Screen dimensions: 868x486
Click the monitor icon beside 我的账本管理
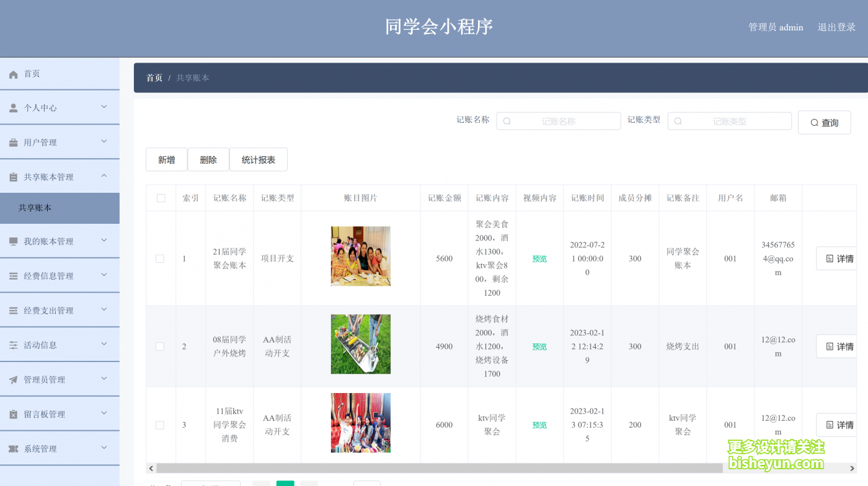tap(14, 242)
